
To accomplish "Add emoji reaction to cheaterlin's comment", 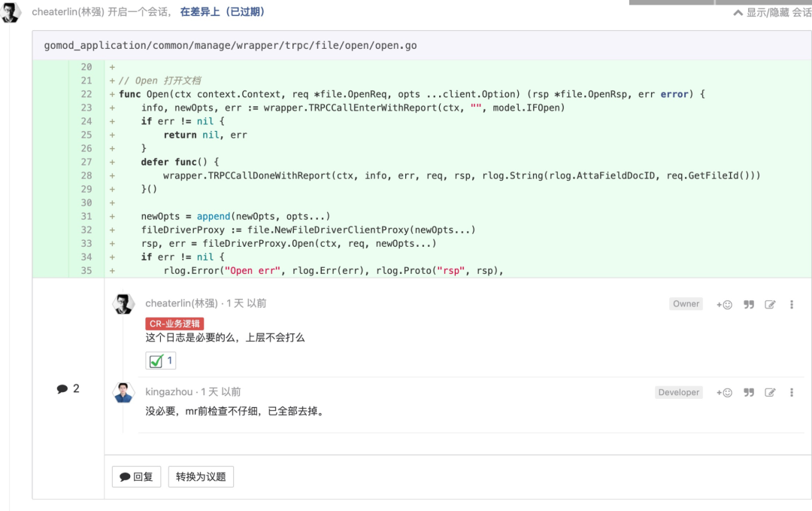I will (x=724, y=304).
